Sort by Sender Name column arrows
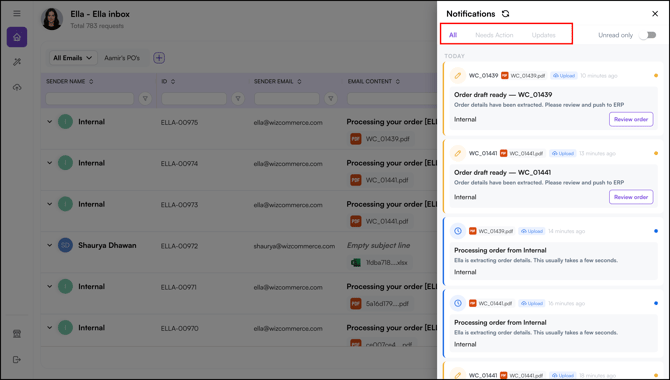The height and width of the screenshot is (380, 670). [x=91, y=81]
